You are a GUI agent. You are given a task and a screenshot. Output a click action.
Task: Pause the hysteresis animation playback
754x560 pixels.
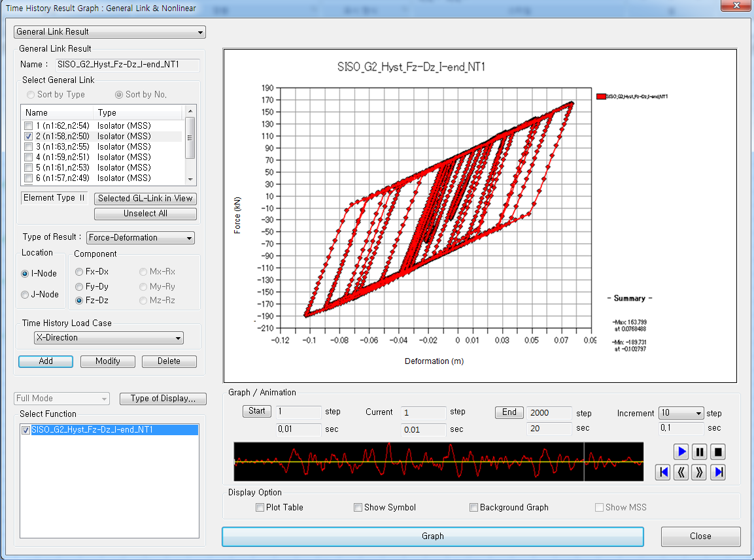click(699, 451)
